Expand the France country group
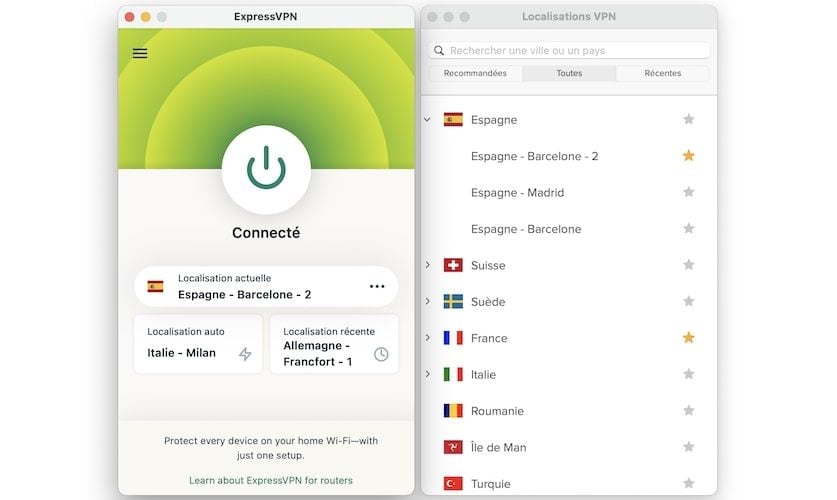837x500 pixels. (x=428, y=337)
